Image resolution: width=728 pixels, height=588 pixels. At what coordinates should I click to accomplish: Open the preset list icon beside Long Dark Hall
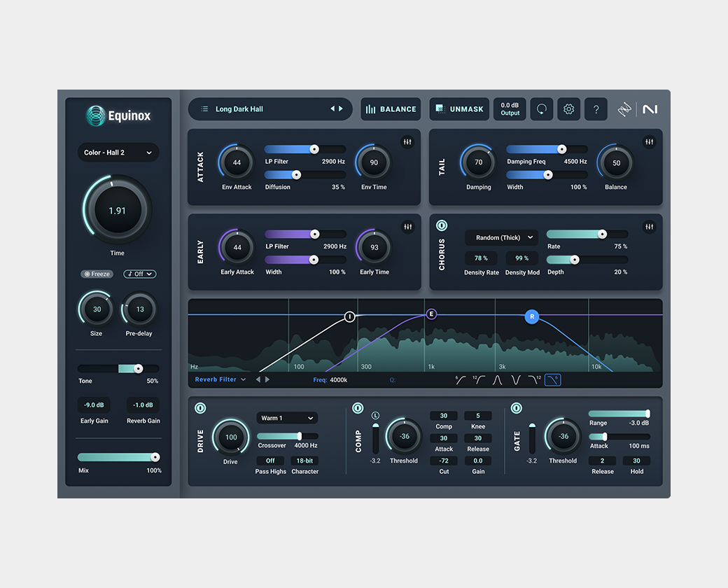tap(204, 109)
